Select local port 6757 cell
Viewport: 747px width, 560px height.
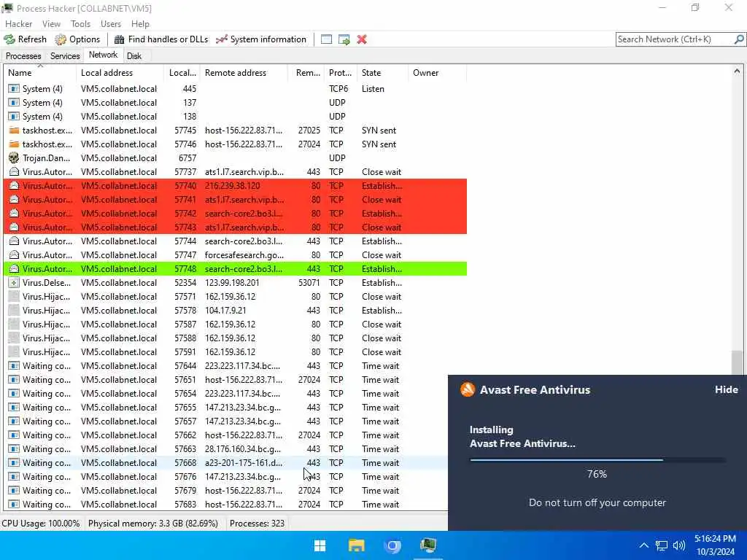click(x=187, y=158)
